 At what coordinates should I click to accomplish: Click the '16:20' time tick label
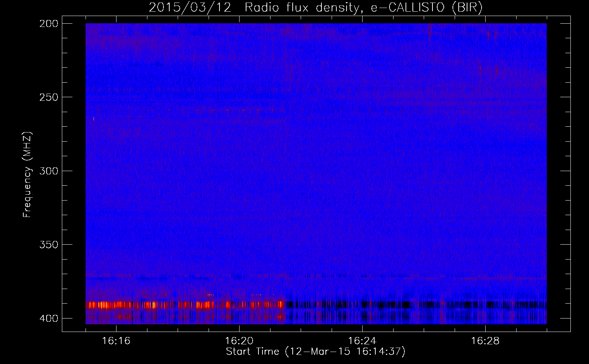click(x=239, y=341)
